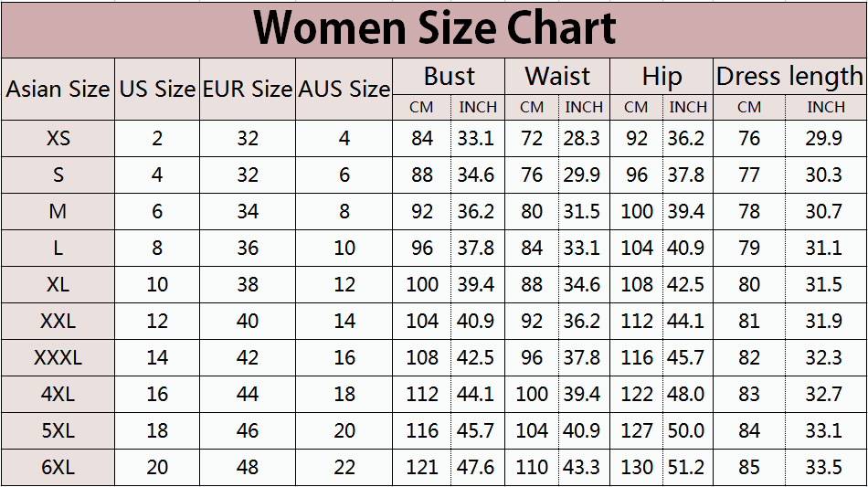
Task: Click the dress length 33.5 inch cell
Action: [825, 468]
